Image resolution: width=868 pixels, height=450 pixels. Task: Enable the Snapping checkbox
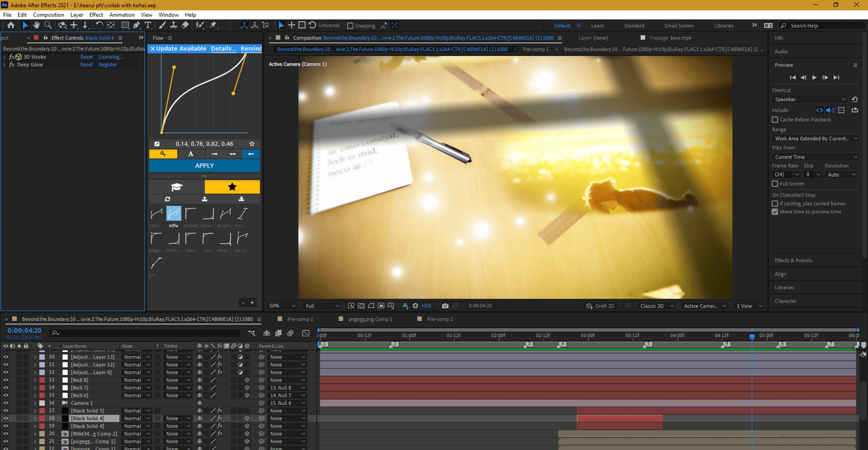click(x=350, y=25)
